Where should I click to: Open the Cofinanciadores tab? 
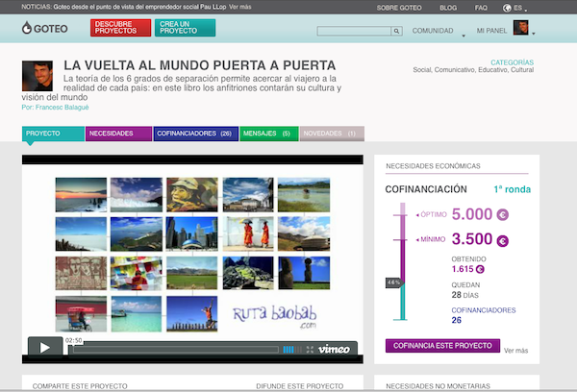[x=193, y=134]
